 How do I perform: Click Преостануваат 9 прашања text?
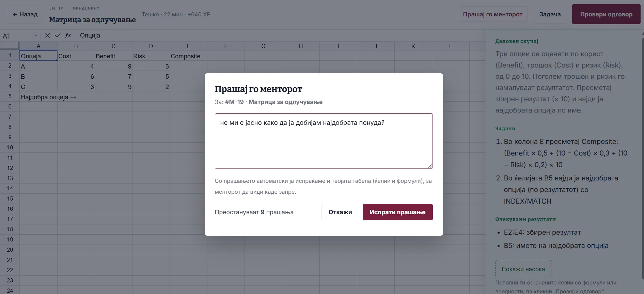(254, 212)
